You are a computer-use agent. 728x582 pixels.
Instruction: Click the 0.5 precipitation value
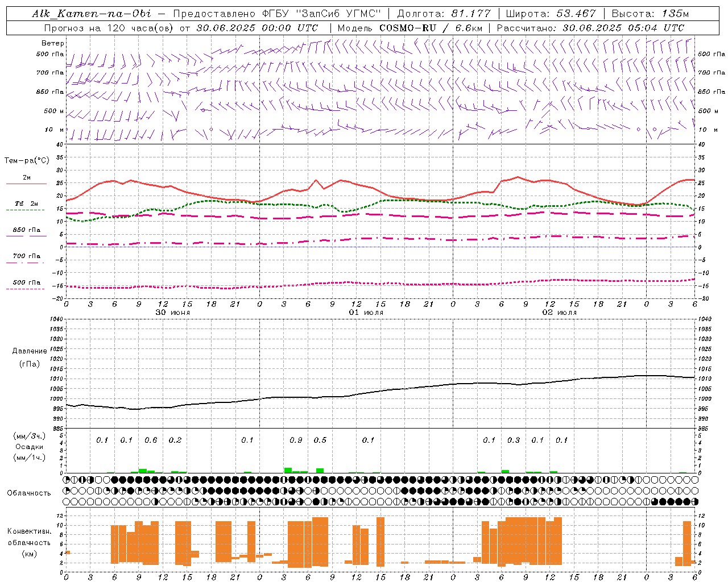coord(320,440)
